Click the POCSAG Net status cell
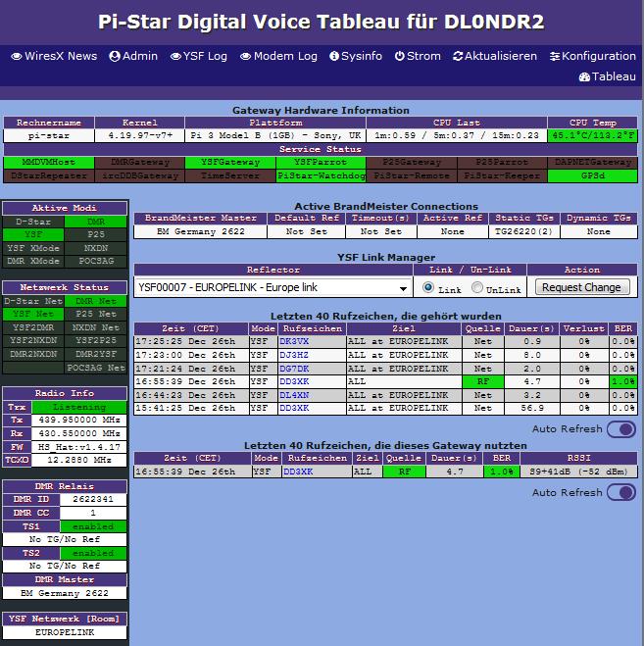The height and width of the screenshot is (646, 644). tap(96, 368)
